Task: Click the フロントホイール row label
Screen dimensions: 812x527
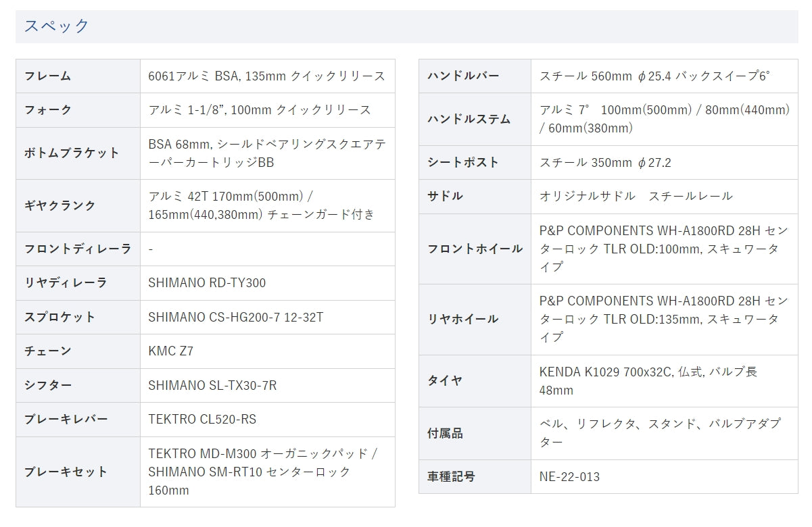Action: [x=475, y=249]
